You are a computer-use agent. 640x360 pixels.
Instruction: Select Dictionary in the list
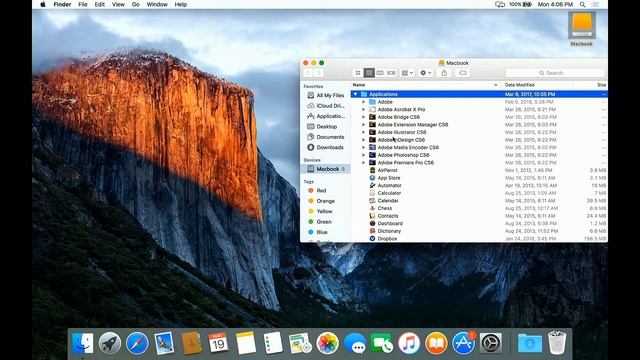(x=479, y=231)
